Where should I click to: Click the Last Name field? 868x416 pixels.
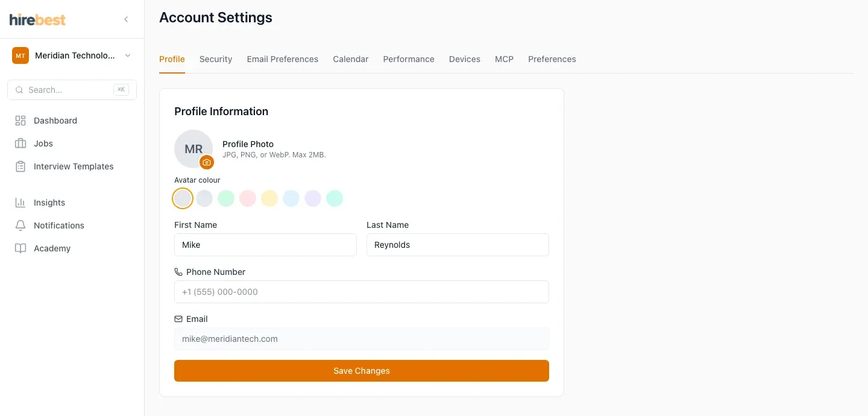458,245
